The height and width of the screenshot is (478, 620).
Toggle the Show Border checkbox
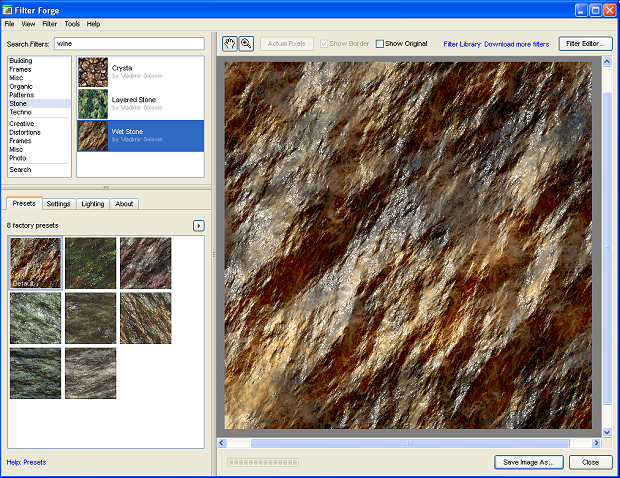point(324,43)
